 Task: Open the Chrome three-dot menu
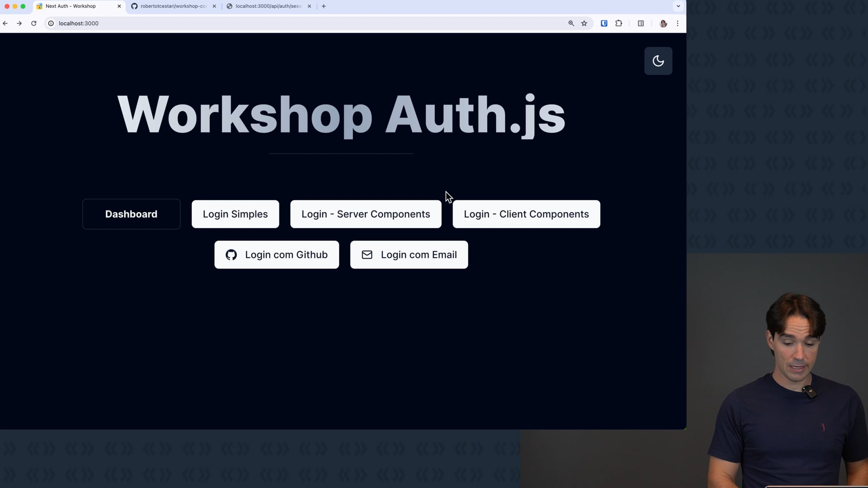coord(677,23)
